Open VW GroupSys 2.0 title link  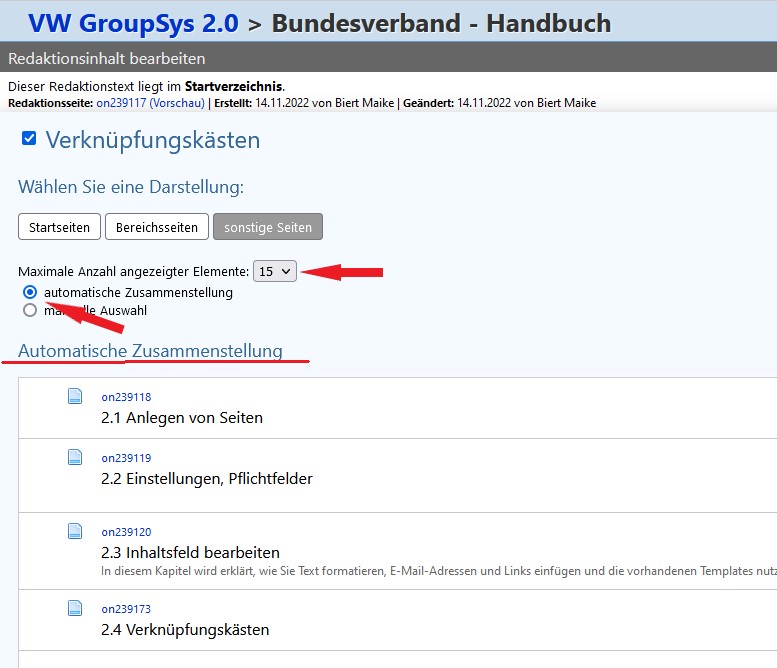point(133,23)
